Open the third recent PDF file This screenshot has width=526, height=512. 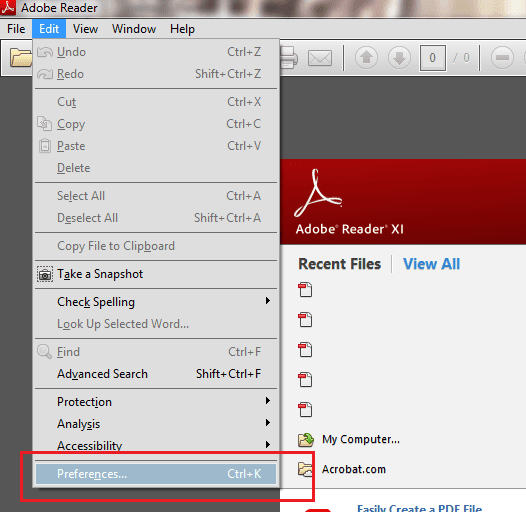click(x=305, y=349)
